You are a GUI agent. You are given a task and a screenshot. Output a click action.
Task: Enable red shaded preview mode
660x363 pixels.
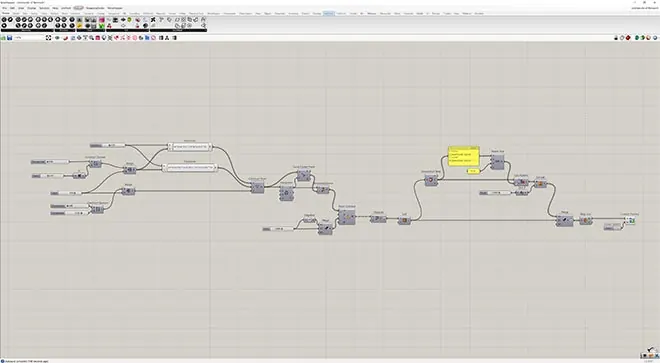click(x=628, y=38)
